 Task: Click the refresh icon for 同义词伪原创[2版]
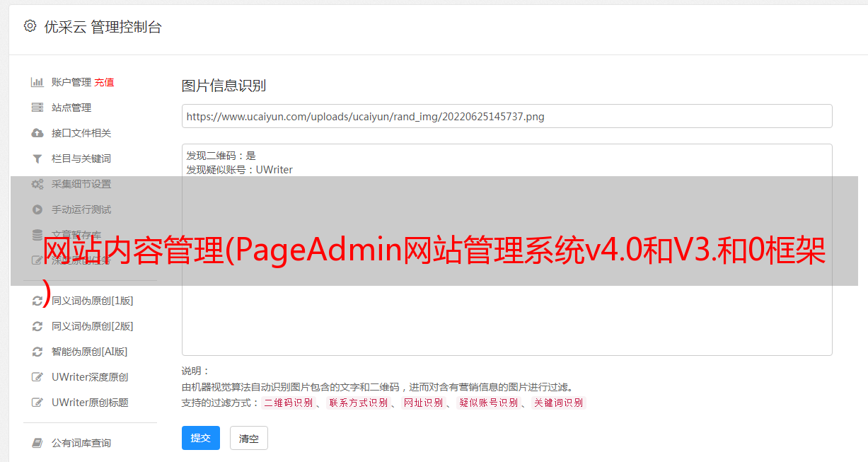(37, 326)
